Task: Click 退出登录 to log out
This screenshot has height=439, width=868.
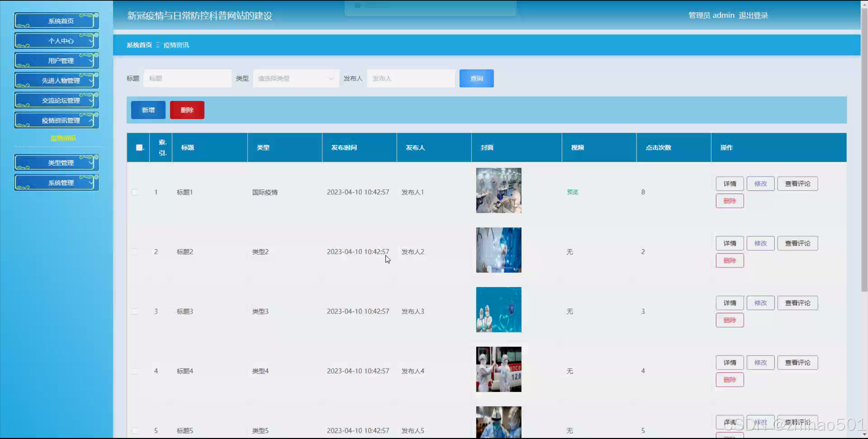Action: 753,15
